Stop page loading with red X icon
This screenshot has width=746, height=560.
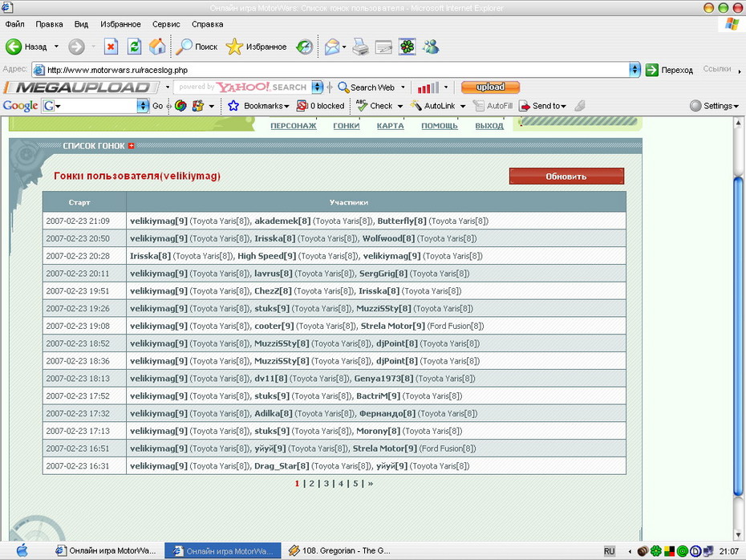pyautogui.click(x=111, y=47)
